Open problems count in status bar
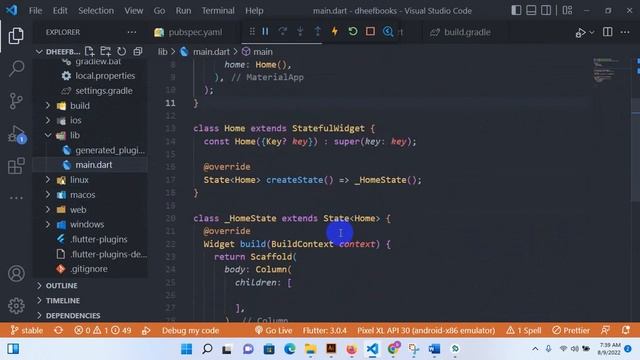The height and width of the screenshot is (360, 640). [102, 330]
